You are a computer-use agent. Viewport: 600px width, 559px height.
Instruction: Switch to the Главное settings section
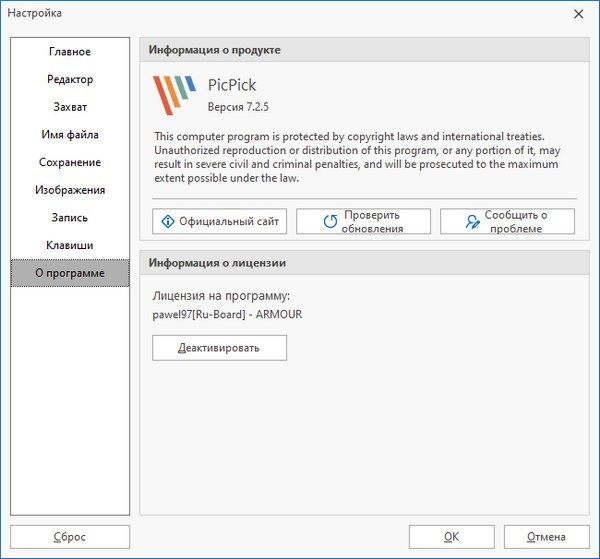70,52
